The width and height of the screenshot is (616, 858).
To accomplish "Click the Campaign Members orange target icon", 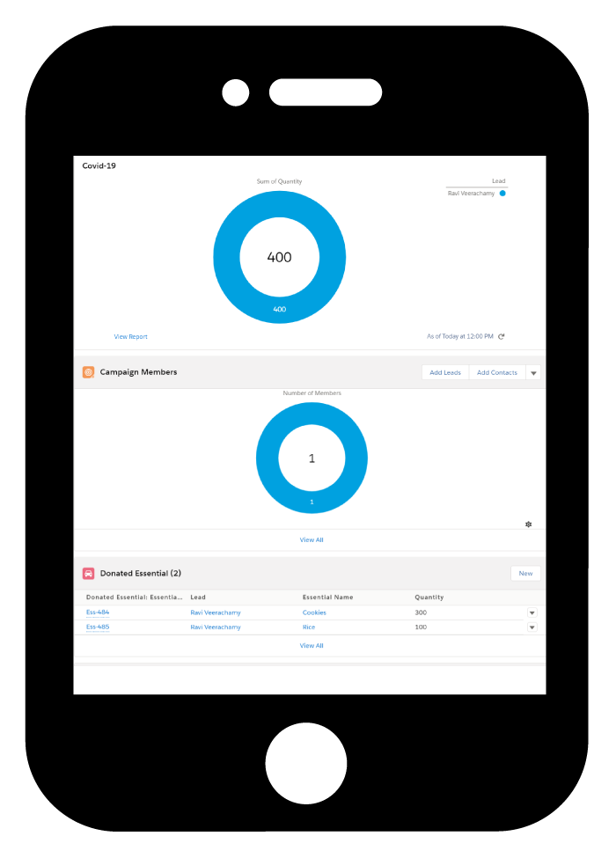I will (x=88, y=372).
